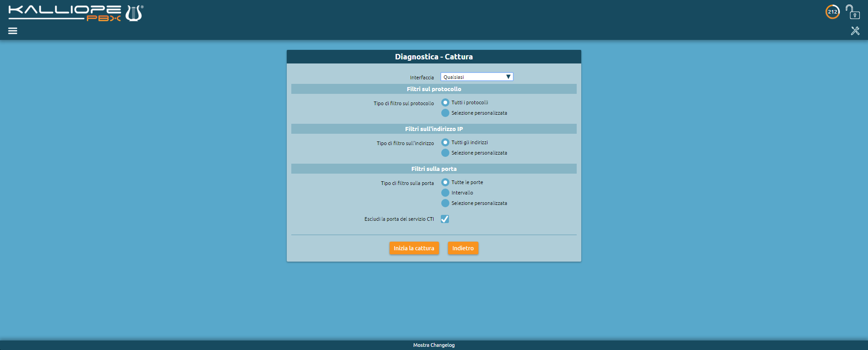Click the Interfaccia field label

coord(422,78)
